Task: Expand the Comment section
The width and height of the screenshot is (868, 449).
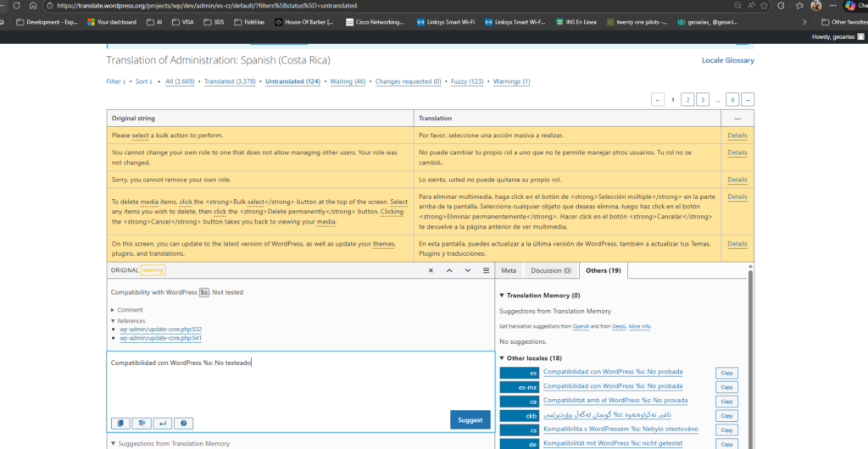Action: tap(128, 310)
